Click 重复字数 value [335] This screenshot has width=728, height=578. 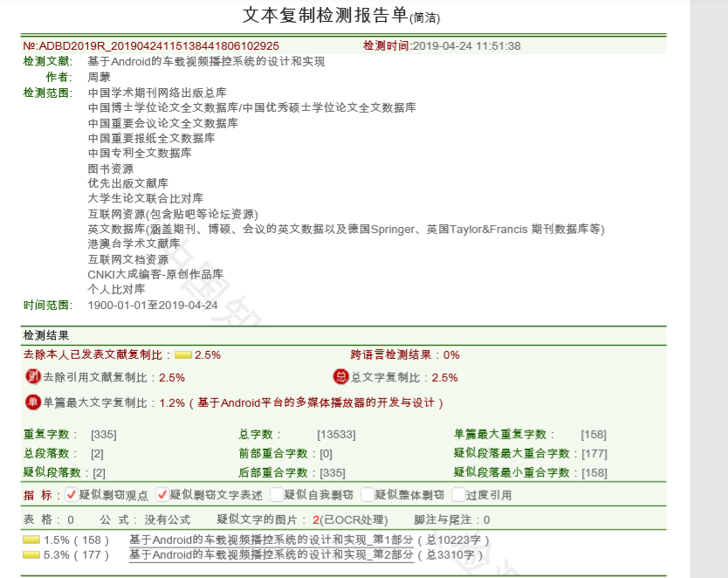pos(104,435)
